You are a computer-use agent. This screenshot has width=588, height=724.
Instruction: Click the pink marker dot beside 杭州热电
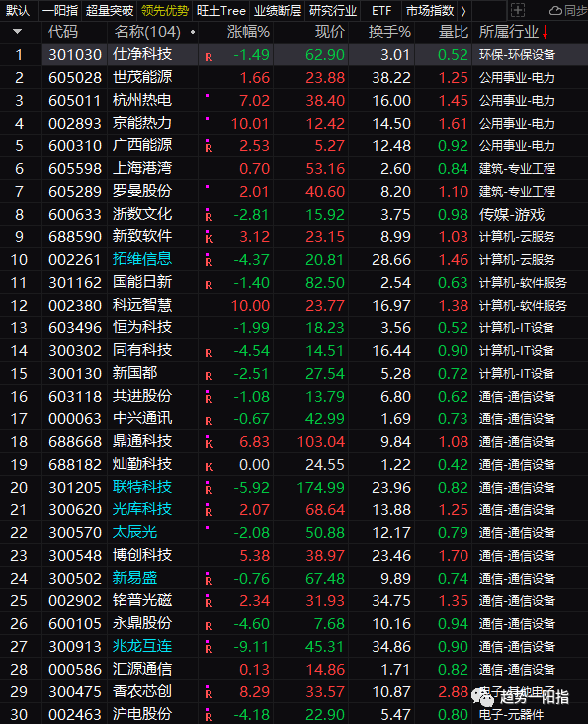[x=208, y=96]
